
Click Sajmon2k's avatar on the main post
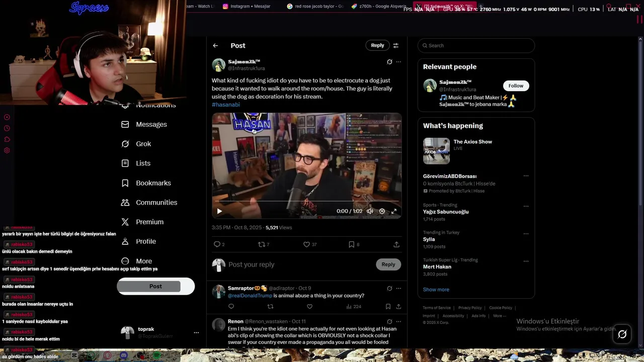pos(218,65)
